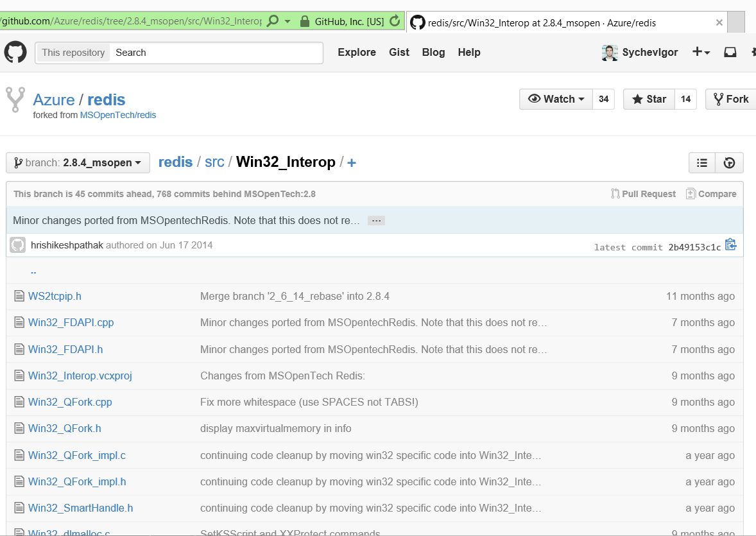Viewport: 756px width, 536px height.
Task: Go to redis repository title link
Action: click(106, 99)
